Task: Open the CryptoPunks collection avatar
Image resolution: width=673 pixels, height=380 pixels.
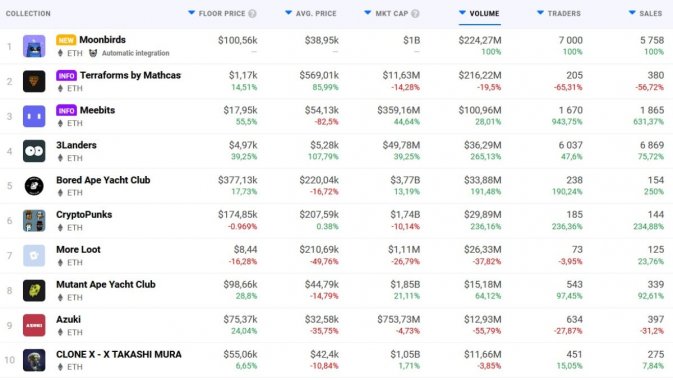Action: [x=34, y=221]
